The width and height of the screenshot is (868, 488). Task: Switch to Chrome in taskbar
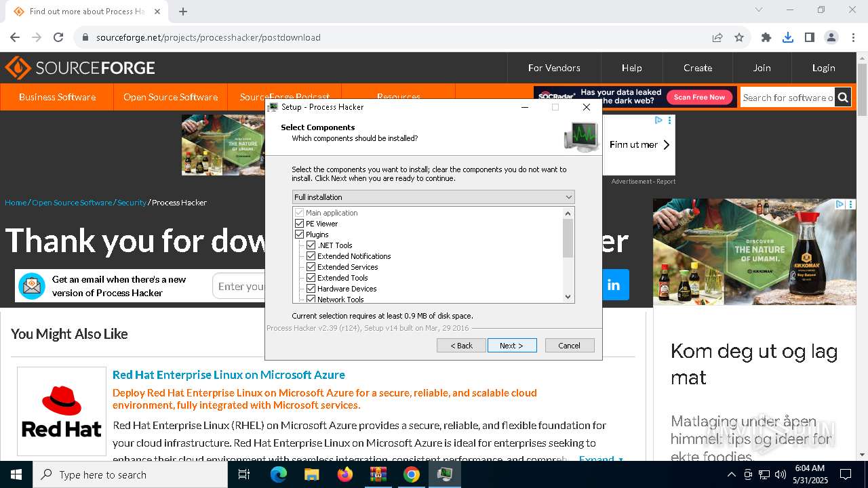point(412,474)
